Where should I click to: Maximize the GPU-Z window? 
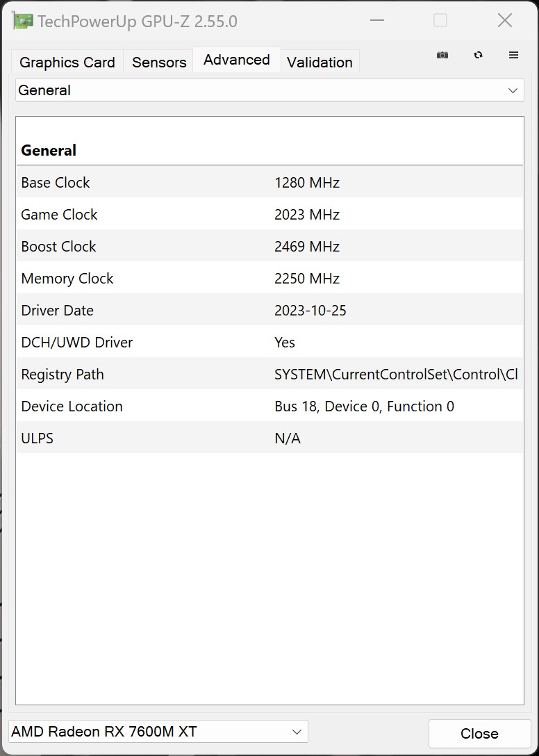point(440,21)
